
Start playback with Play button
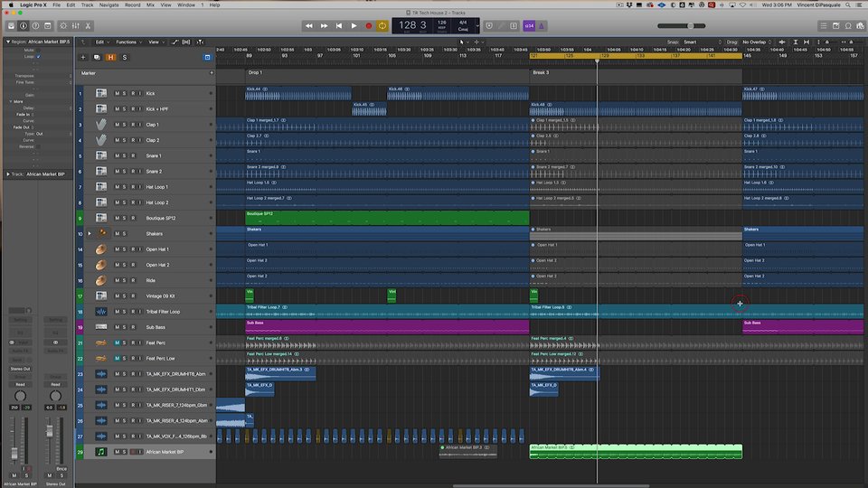click(x=354, y=26)
